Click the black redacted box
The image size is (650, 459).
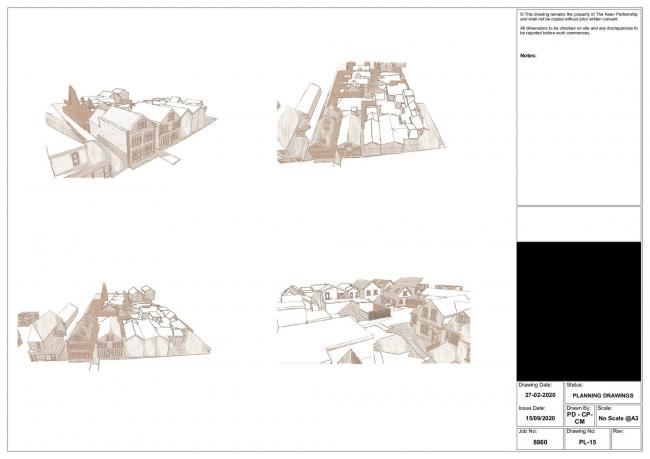pos(578,310)
